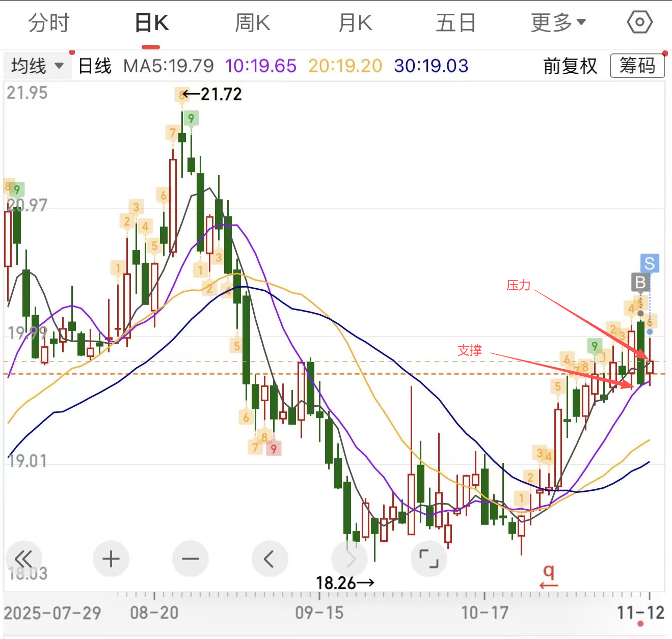Expand the 更多 more periods menu
Image resolution: width=672 pixels, height=639 pixels.
coord(558,23)
